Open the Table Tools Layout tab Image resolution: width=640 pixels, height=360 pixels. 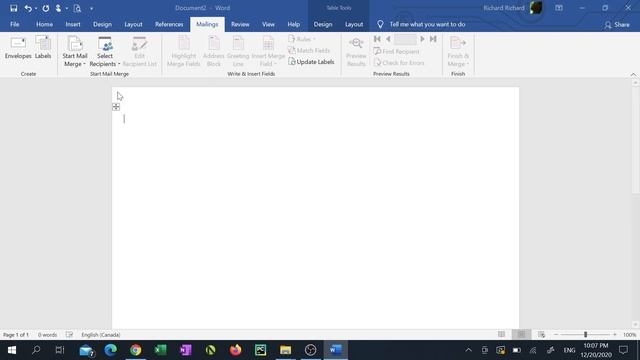point(354,24)
